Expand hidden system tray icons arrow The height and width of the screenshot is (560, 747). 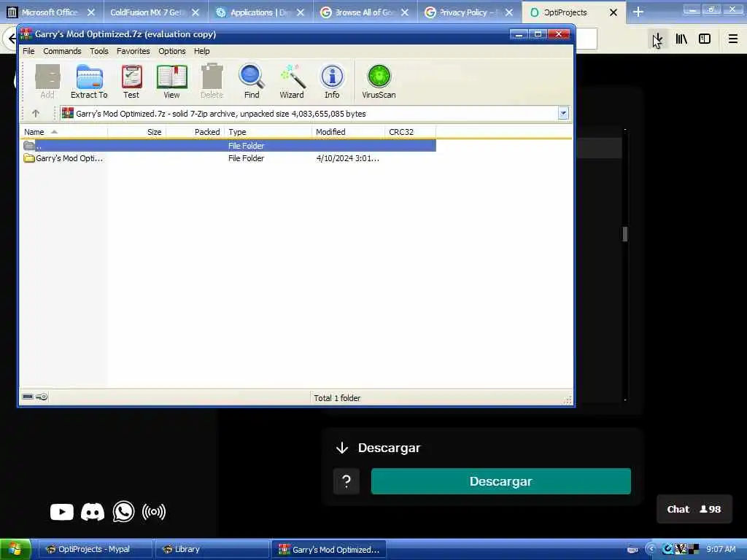pos(651,550)
